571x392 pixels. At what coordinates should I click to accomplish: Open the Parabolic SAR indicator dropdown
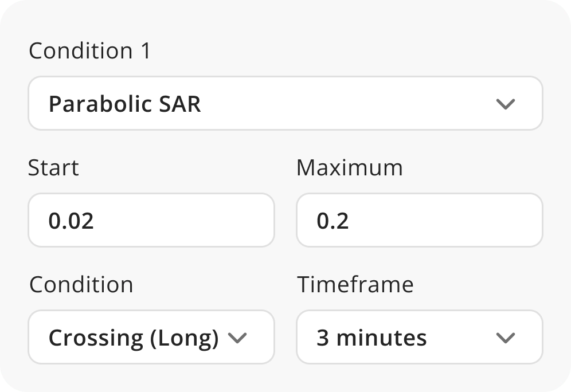click(x=285, y=104)
